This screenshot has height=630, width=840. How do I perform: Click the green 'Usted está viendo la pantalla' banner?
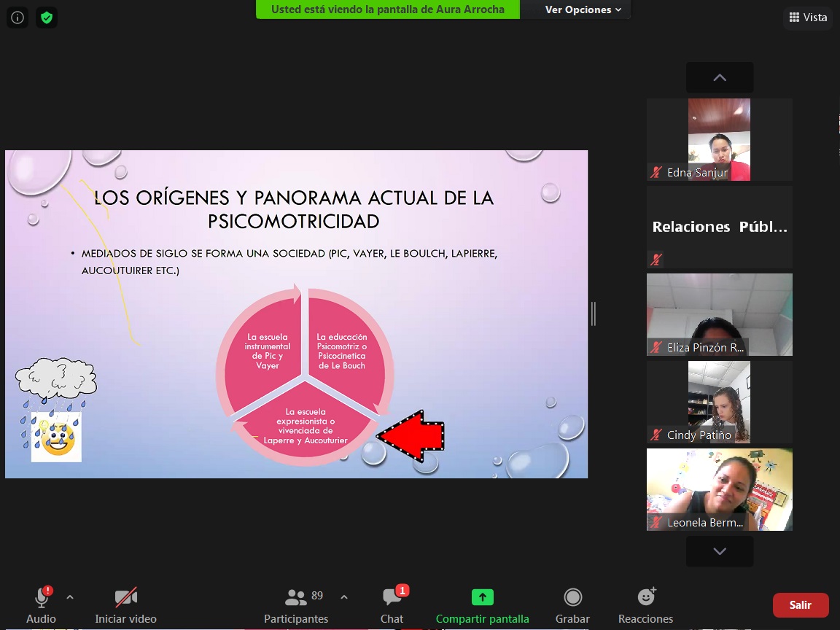[388, 9]
